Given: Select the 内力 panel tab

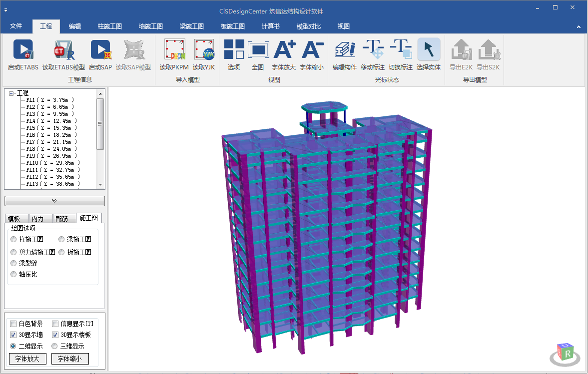Looking at the screenshot, I should [x=40, y=219].
